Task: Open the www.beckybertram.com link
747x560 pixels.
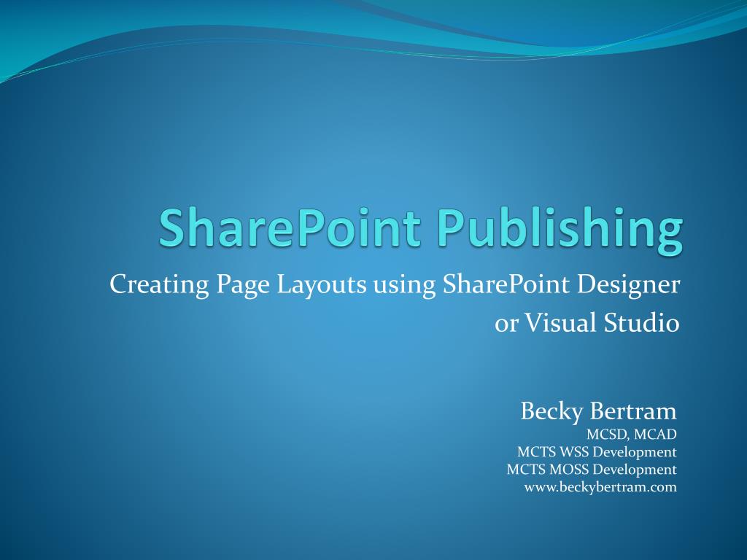Action: coord(600,487)
